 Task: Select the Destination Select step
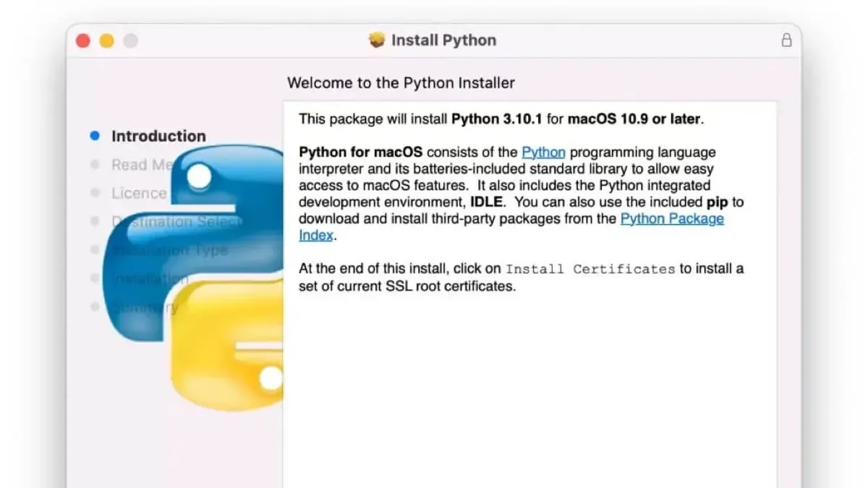tap(176, 221)
